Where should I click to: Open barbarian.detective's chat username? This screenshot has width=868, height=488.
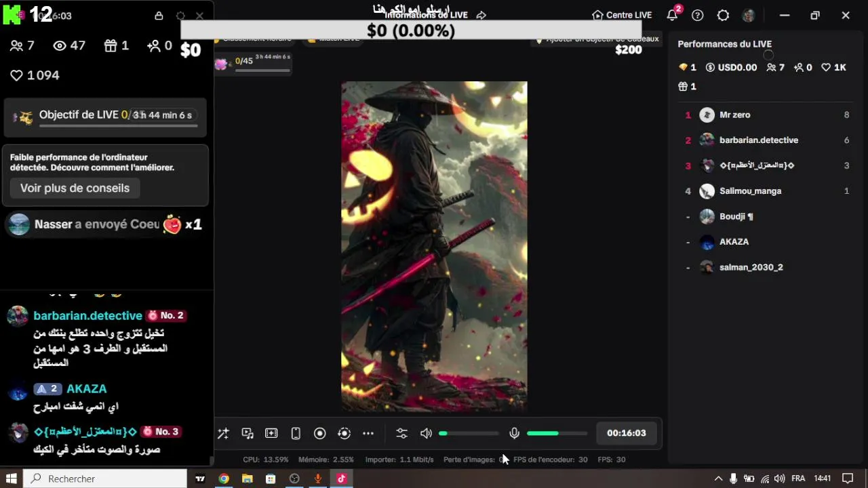[87, 316]
